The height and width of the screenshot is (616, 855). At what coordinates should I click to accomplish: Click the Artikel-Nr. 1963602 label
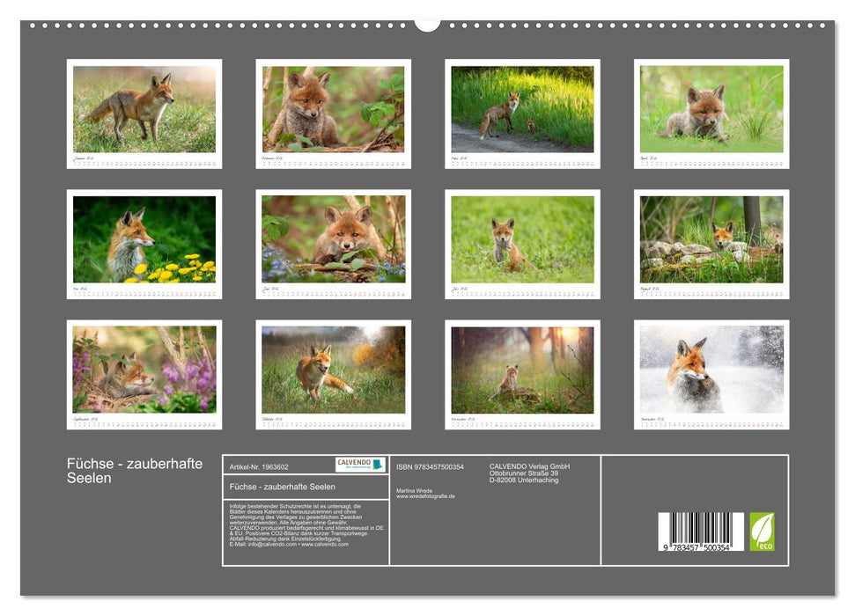258,466
